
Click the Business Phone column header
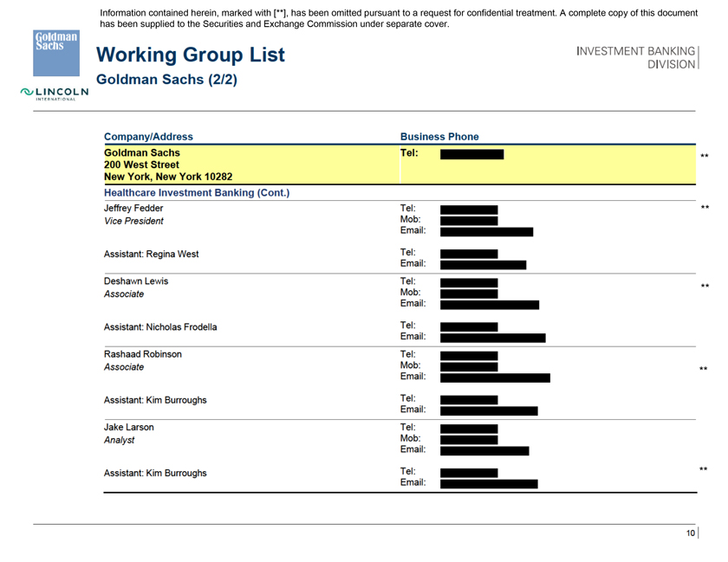point(439,137)
